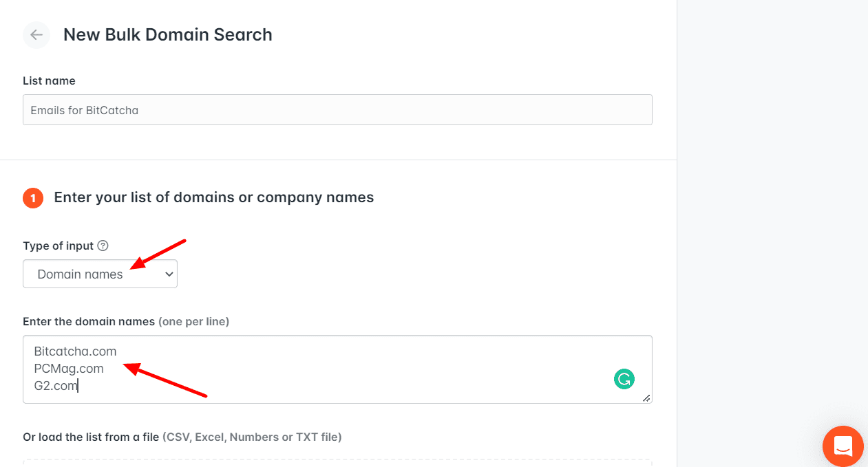Place cursor on the PCMag.com line
Screen dimensions: 868x467
69,369
